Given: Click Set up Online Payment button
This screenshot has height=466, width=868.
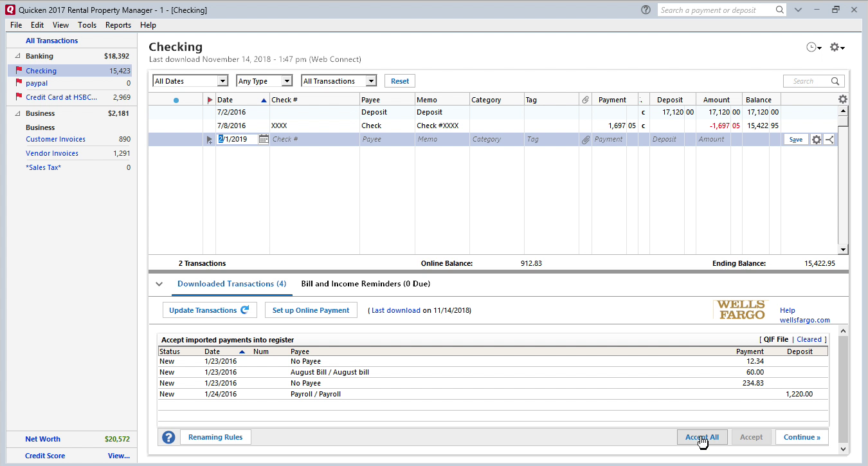Looking at the screenshot, I should (311, 310).
